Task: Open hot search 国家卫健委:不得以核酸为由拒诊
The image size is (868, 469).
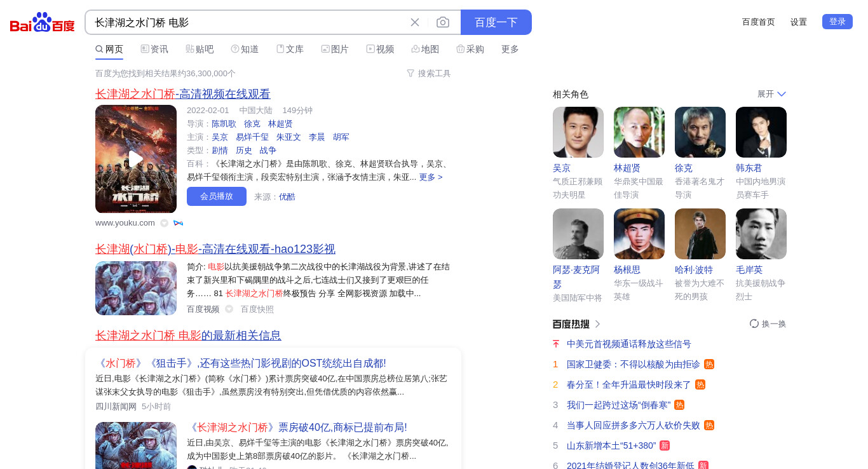Action: click(634, 365)
